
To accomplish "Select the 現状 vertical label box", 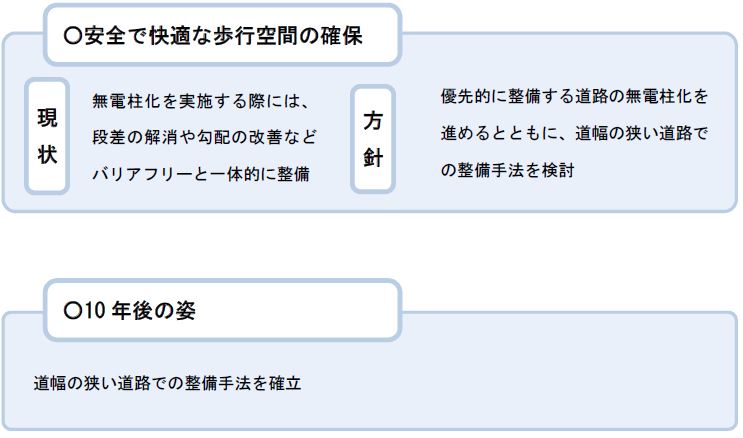I will click(x=47, y=137).
